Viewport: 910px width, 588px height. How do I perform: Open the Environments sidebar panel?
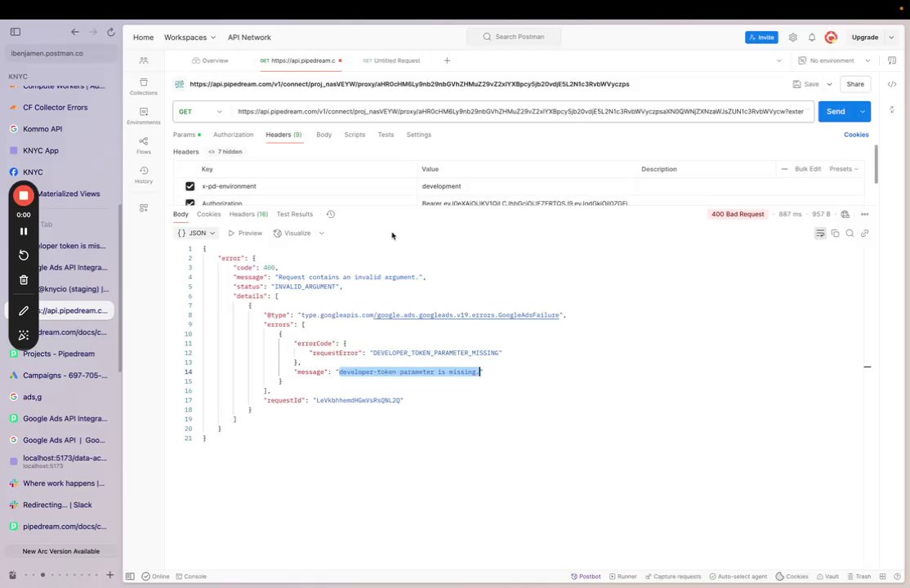(x=143, y=115)
